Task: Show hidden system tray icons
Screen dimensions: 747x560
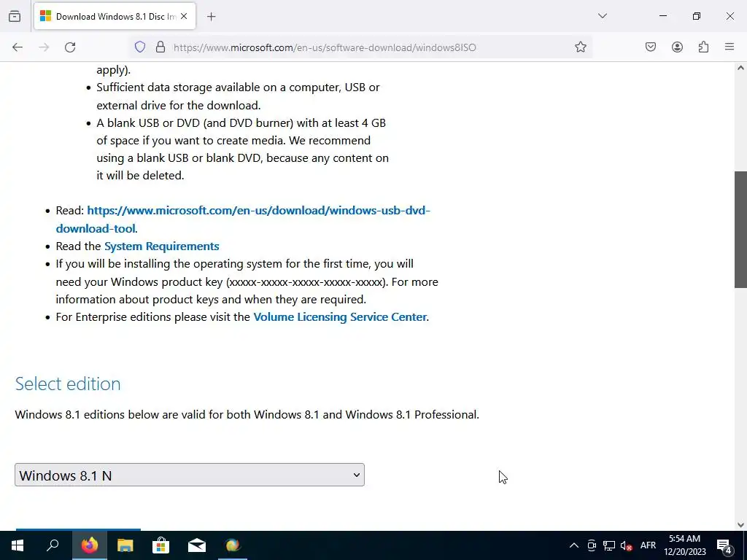Action: click(574, 545)
